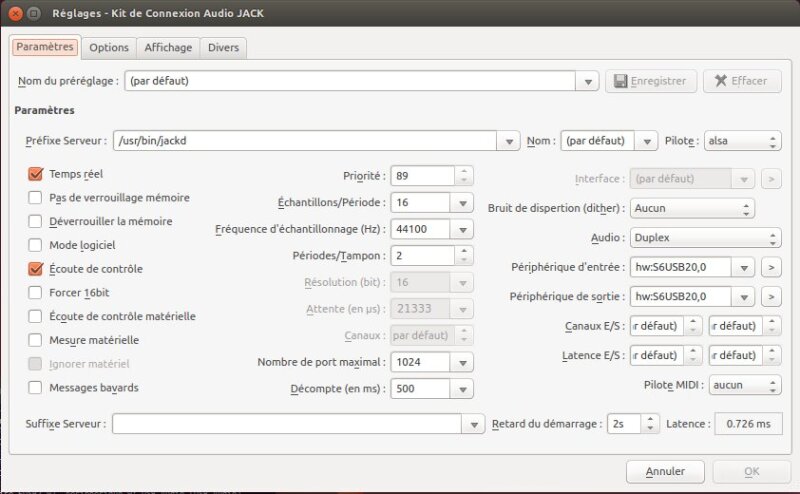Viewport: 800px width, 494px height.
Task: Enable Écoute de contrôle matérielle
Action: 35,316
